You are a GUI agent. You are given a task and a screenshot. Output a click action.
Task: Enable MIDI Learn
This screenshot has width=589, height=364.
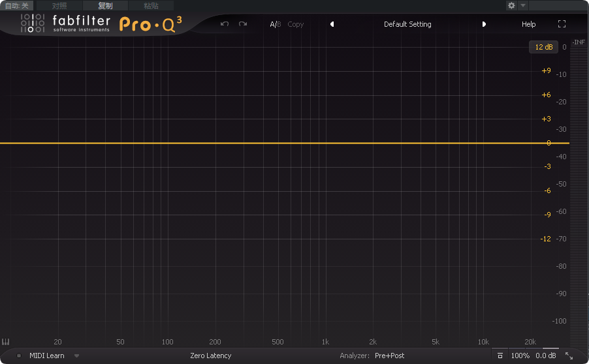tap(46, 356)
